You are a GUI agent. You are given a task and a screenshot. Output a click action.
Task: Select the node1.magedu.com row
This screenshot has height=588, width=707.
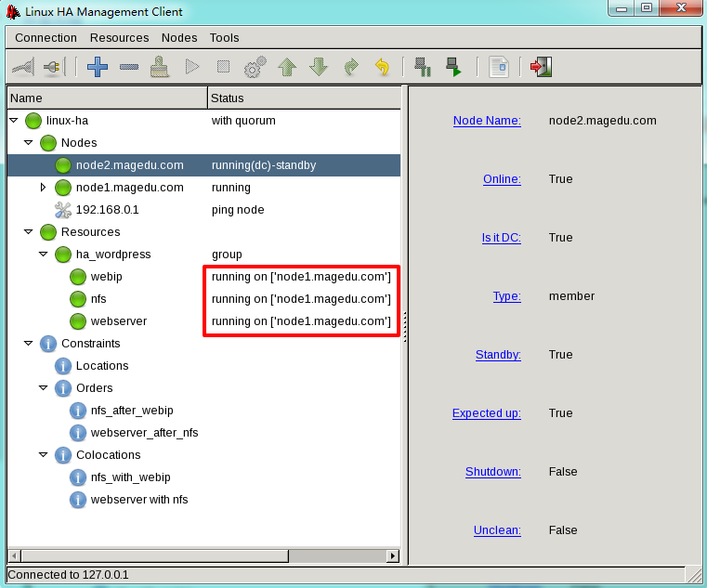pos(203,188)
